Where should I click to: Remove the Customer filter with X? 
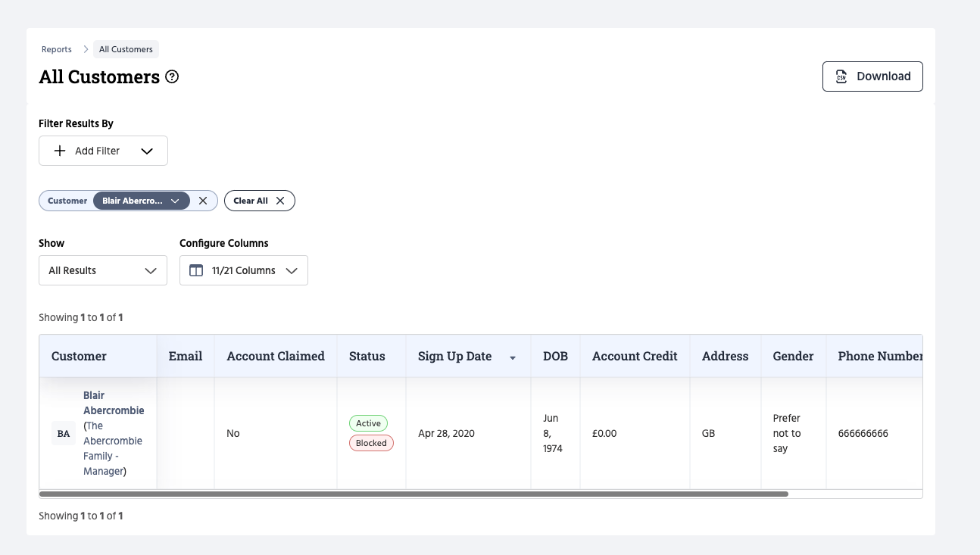pyautogui.click(x=203, y=201)
